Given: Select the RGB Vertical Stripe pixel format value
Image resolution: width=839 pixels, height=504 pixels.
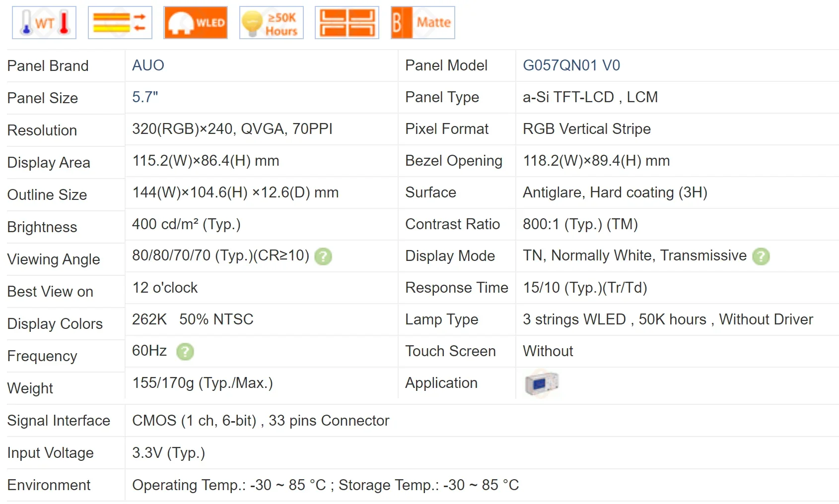Looking at the screenshot, I should pyautogui.click(x=587, y=129).
